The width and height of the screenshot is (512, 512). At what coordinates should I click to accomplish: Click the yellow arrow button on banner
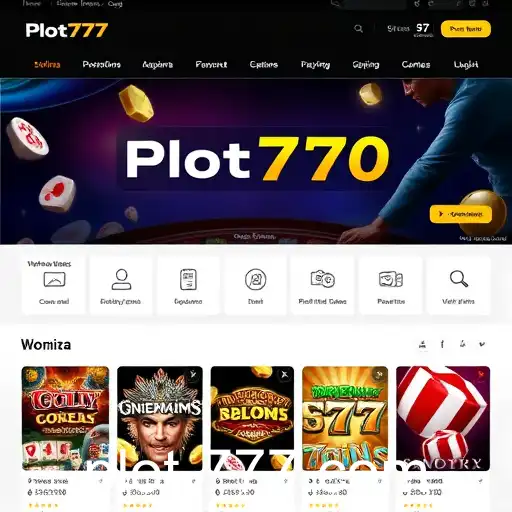[461, 214]
